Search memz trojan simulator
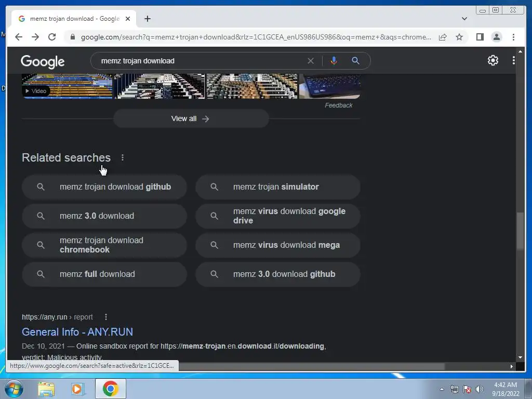 pos(278,187)
